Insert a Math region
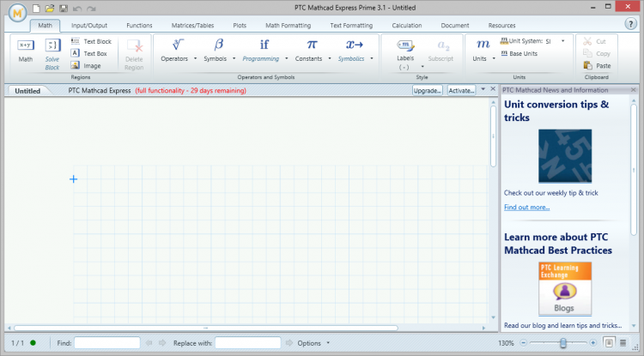This screenshot has height=356, width=644. point(26,50)
